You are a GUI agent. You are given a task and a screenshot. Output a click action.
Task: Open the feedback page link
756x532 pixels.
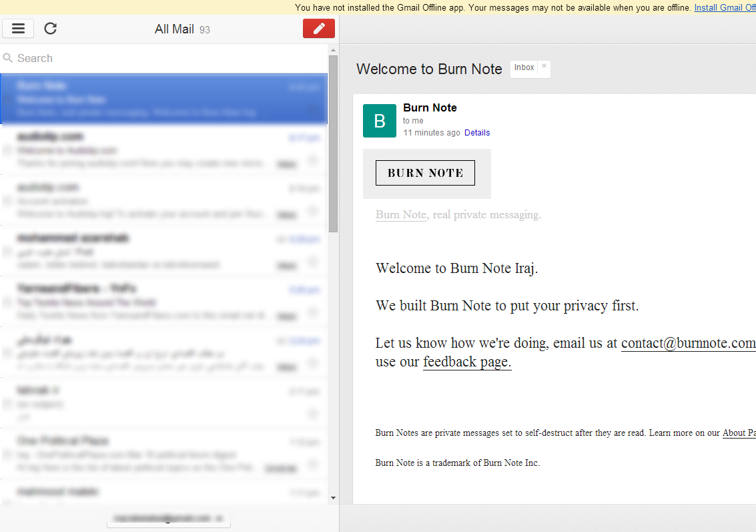(466, 362)
